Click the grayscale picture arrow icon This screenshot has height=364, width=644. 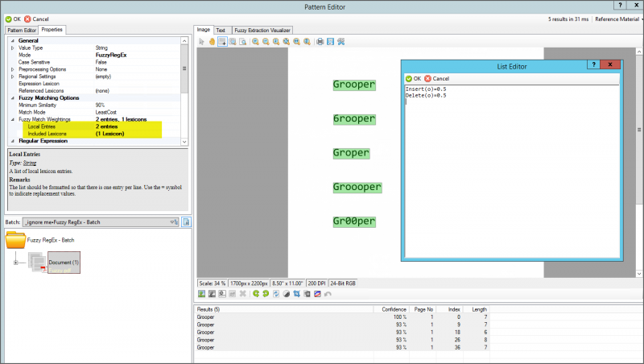click(212, 294)
